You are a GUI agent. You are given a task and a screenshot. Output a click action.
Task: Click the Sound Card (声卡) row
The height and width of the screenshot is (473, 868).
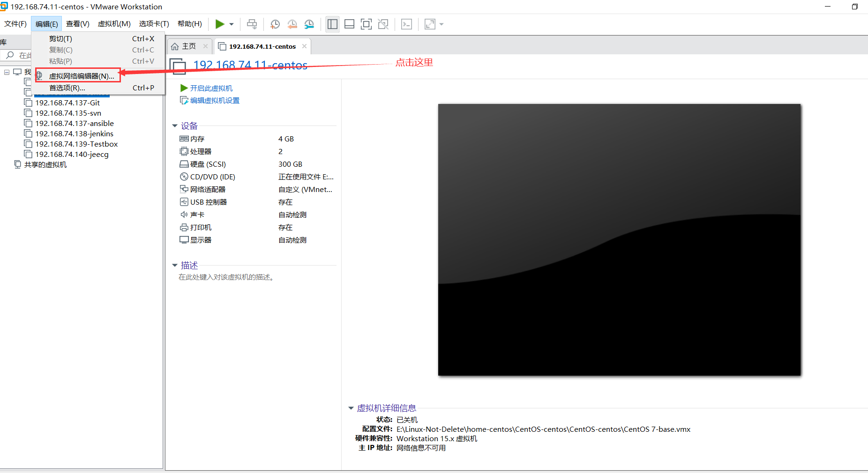click(x=257, y=214)
